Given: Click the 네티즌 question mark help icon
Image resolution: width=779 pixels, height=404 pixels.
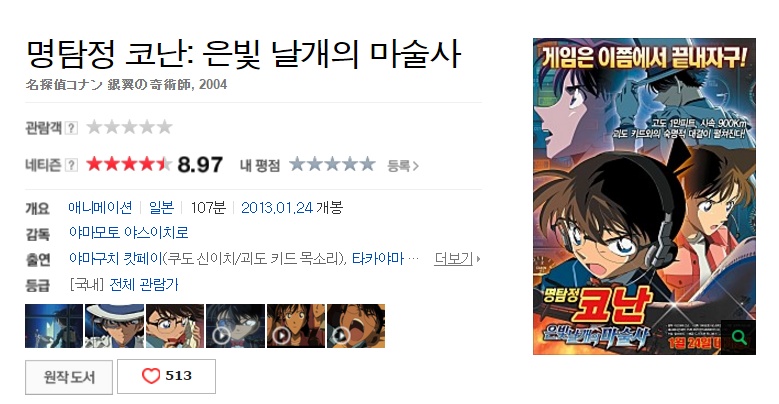Looking at the screenshot, I should click(x=71, y=165).
